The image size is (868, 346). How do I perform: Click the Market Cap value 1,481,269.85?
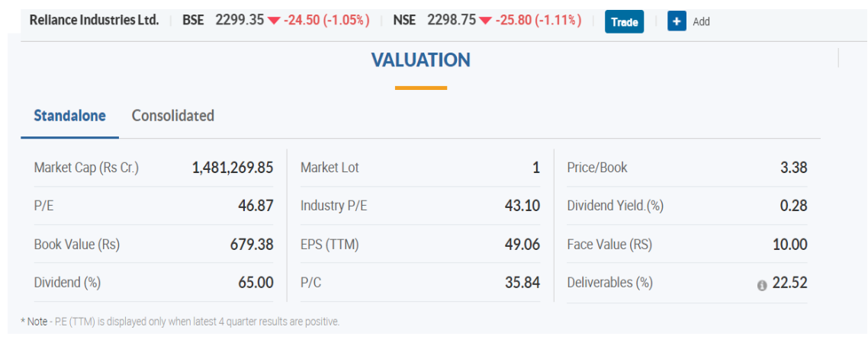click(x=233, y=168)
